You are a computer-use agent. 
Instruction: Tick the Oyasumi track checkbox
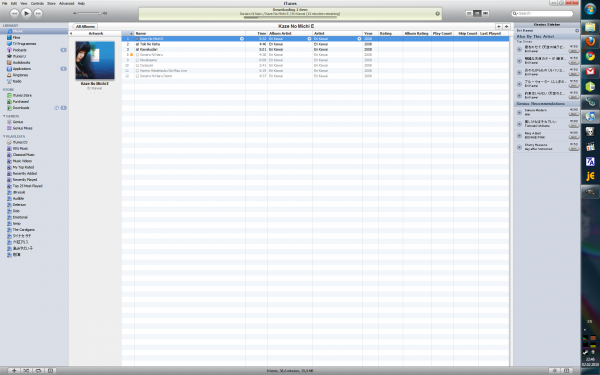[137, 65]
